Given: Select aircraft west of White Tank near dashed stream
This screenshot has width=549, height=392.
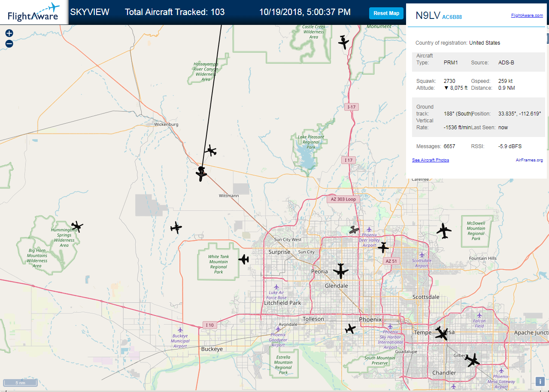Looking at the screenshot, I should (x=176, y=228).
